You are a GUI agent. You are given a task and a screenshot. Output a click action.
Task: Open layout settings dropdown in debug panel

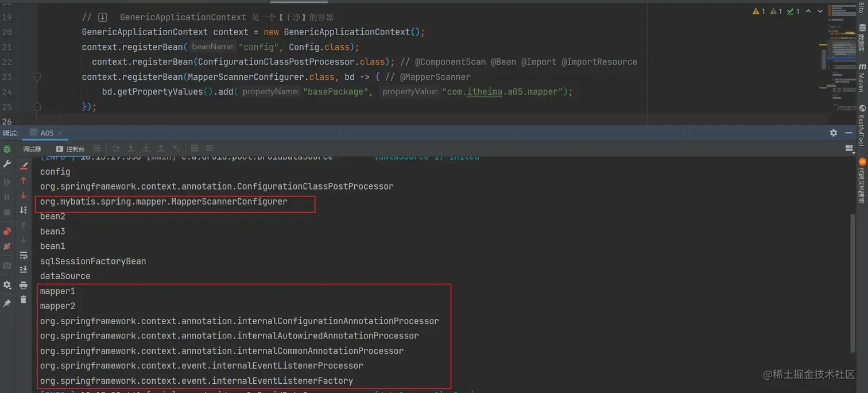click(849, 148)
